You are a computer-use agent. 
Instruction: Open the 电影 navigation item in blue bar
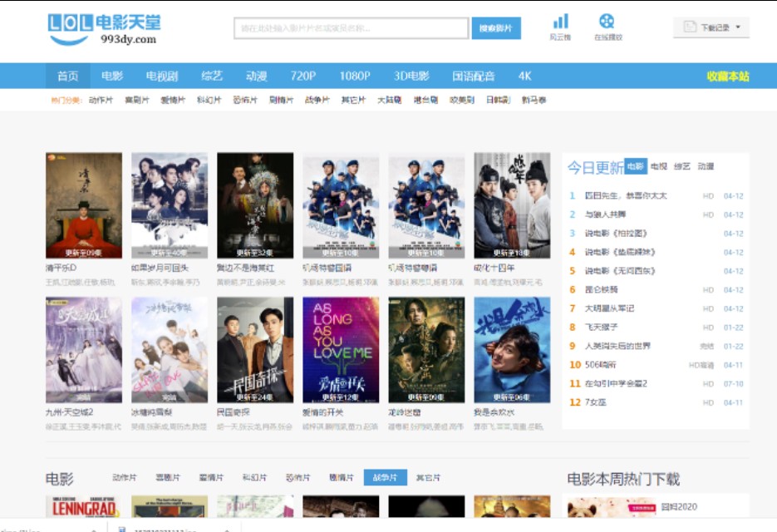[112, 76]
